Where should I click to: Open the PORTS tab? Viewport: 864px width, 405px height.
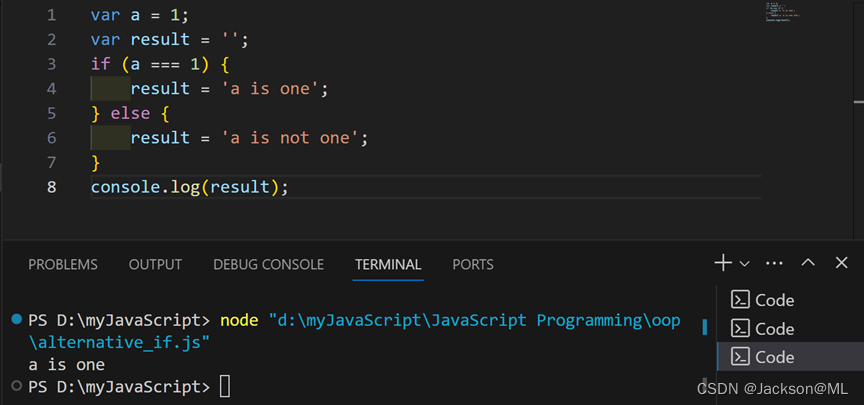[x=473, y=265]
